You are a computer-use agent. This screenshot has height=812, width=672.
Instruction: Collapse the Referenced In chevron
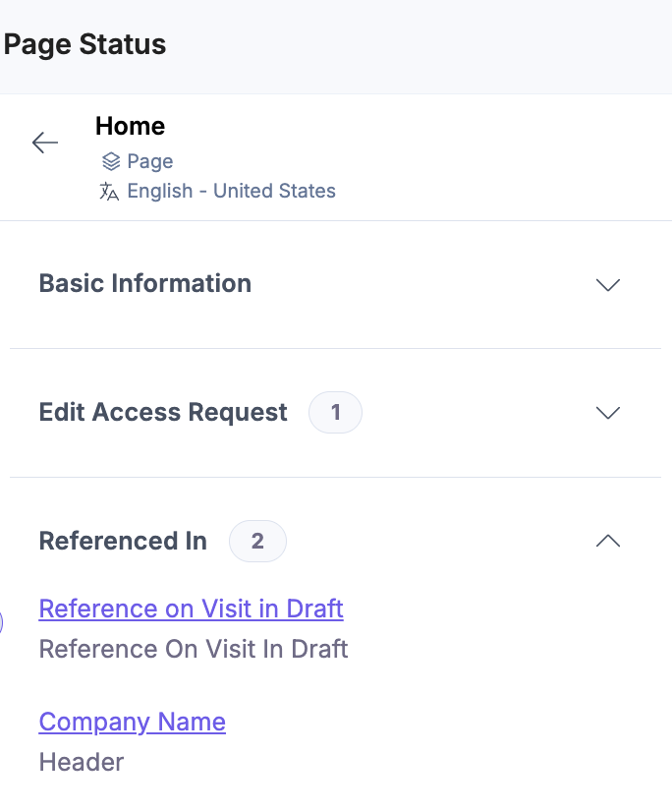[608, 542]
